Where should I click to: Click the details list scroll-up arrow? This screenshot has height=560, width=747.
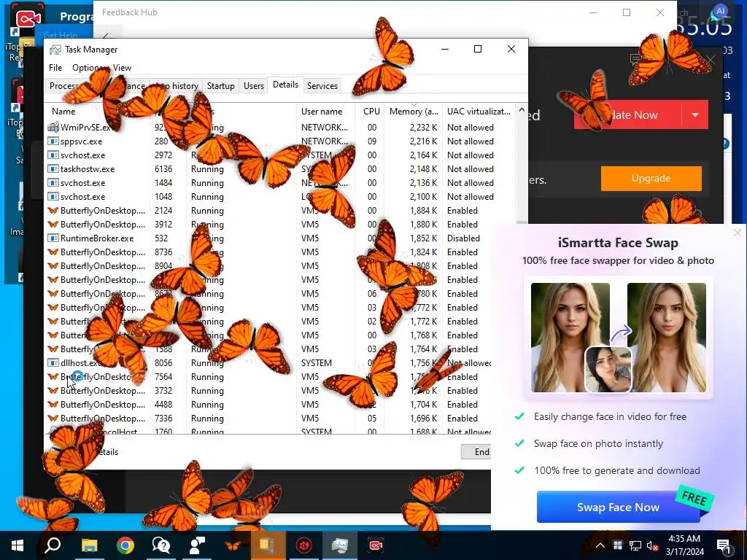coord(522,110)
